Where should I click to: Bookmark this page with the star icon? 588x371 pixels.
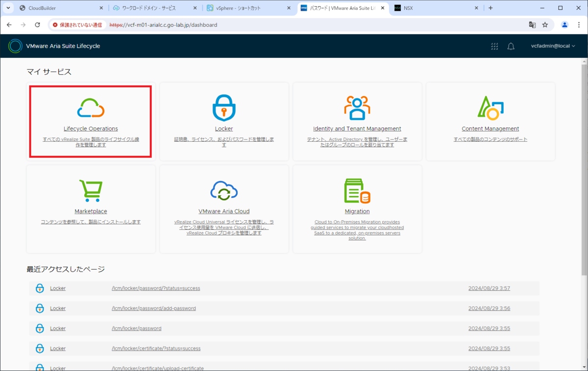tap(545, 24)
